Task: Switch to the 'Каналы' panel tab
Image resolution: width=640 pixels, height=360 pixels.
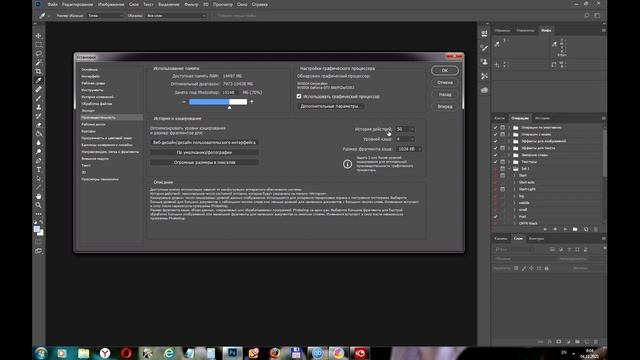Action: point(501,239)
